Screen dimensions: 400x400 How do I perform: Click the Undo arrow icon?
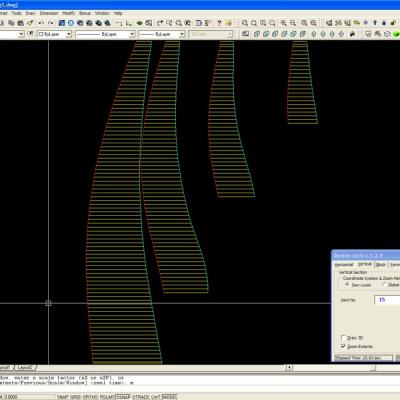(x=41, y=23)
